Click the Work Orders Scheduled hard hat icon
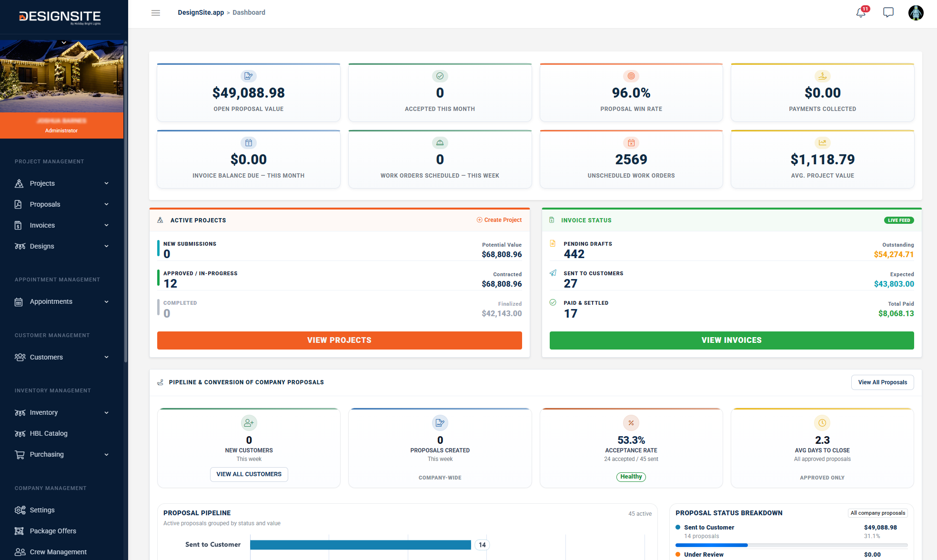This screenshot has width=937, height=560. point(440,142)
